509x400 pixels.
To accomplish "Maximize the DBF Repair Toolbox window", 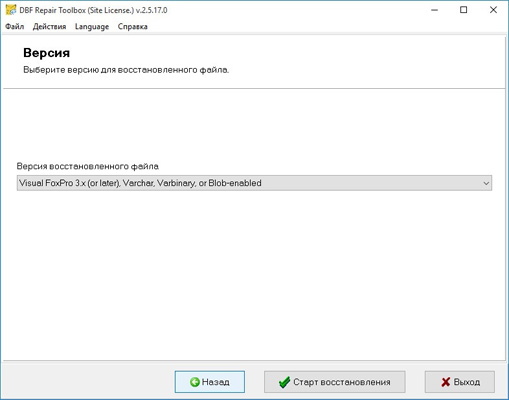I will (x=463, y=10).
